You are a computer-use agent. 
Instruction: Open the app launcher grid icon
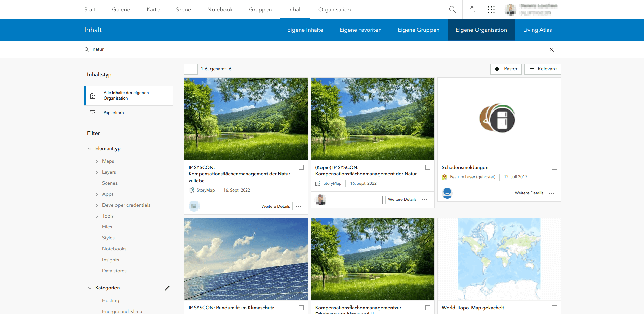pos(491,10)
